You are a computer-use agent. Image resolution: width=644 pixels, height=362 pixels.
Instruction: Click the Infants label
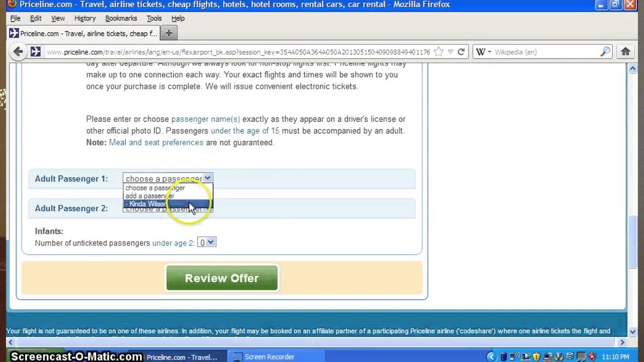pyautogui.click(x=49, y=231)
